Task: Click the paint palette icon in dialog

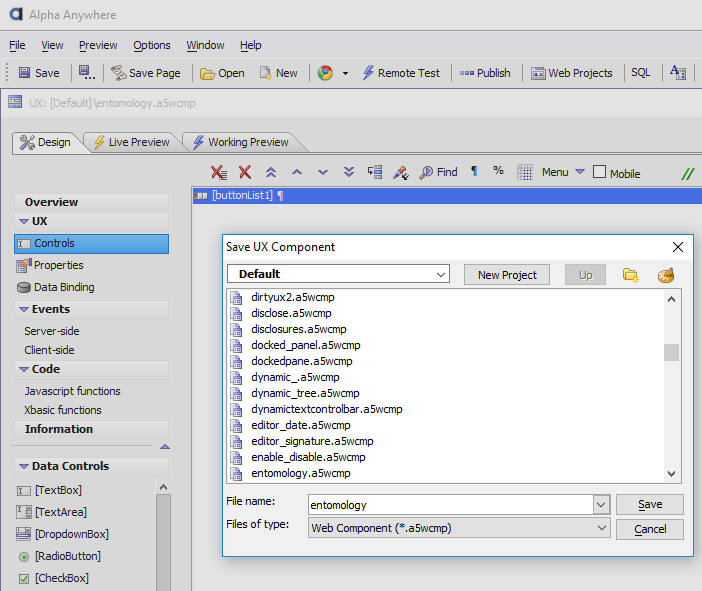Action: click(x=666, y=274)
